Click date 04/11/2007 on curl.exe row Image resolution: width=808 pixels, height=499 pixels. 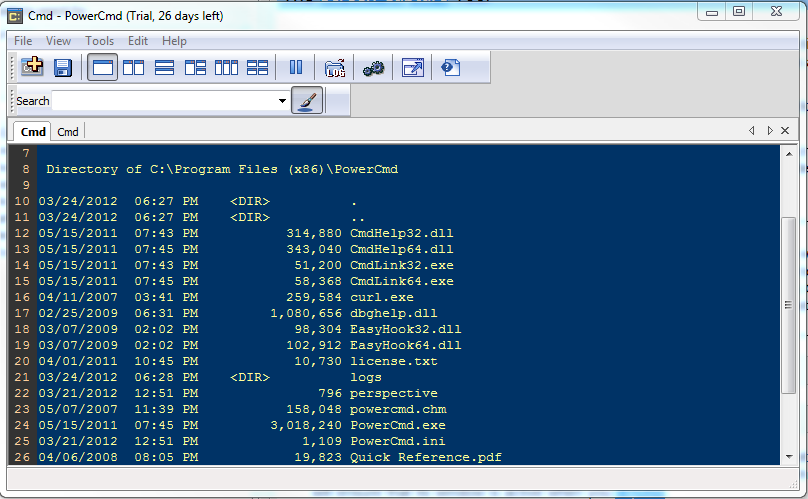pyautogui.click(x=78, y=297)
